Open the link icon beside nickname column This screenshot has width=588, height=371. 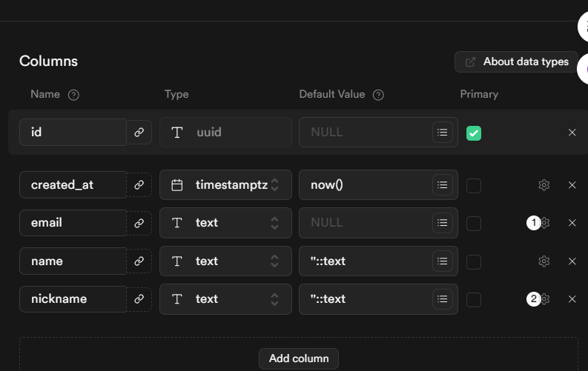(x=139, y=299)
